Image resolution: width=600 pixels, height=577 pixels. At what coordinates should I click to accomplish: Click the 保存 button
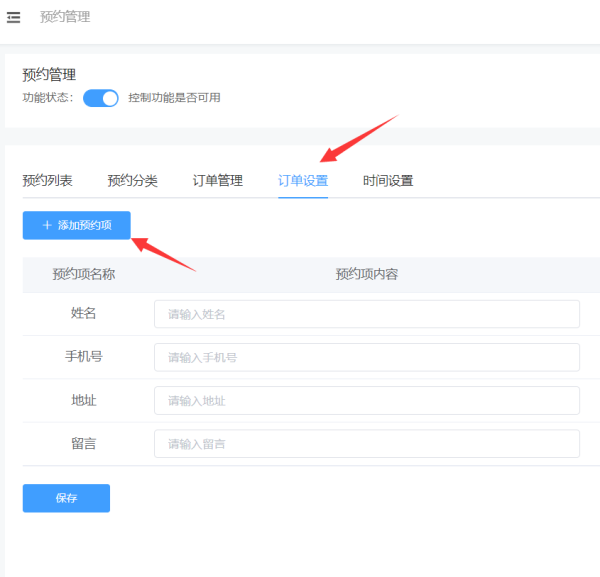click(x=66, y=498)
